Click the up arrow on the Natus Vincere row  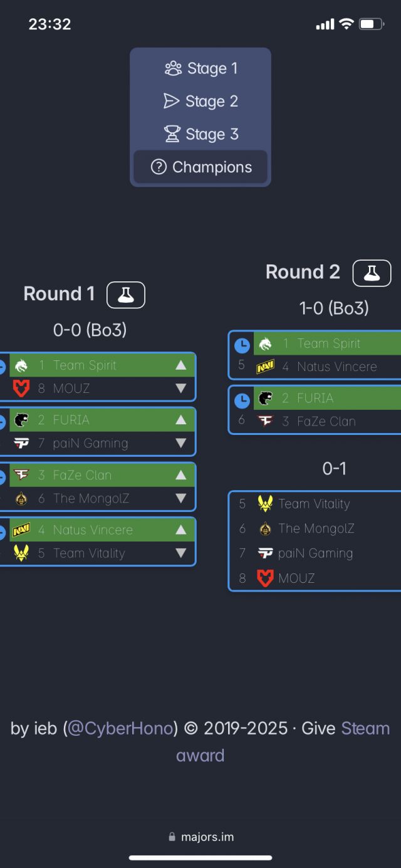[181, 530]
